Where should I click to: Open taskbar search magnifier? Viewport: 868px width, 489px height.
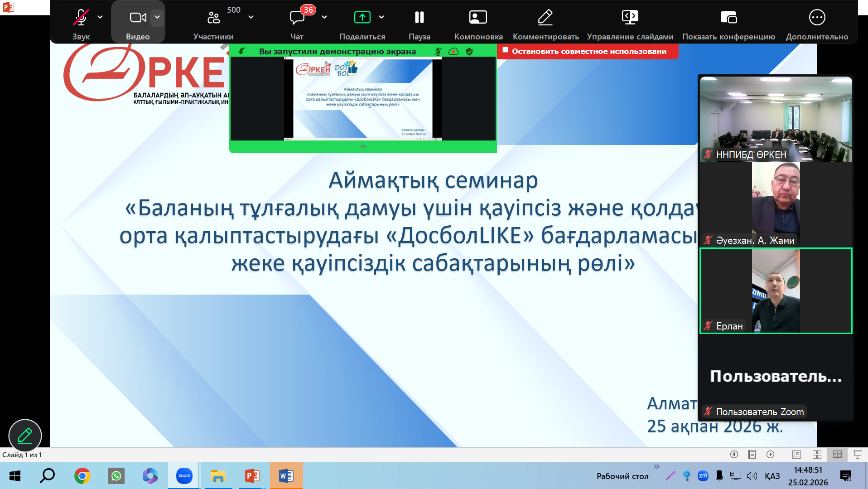48,476
